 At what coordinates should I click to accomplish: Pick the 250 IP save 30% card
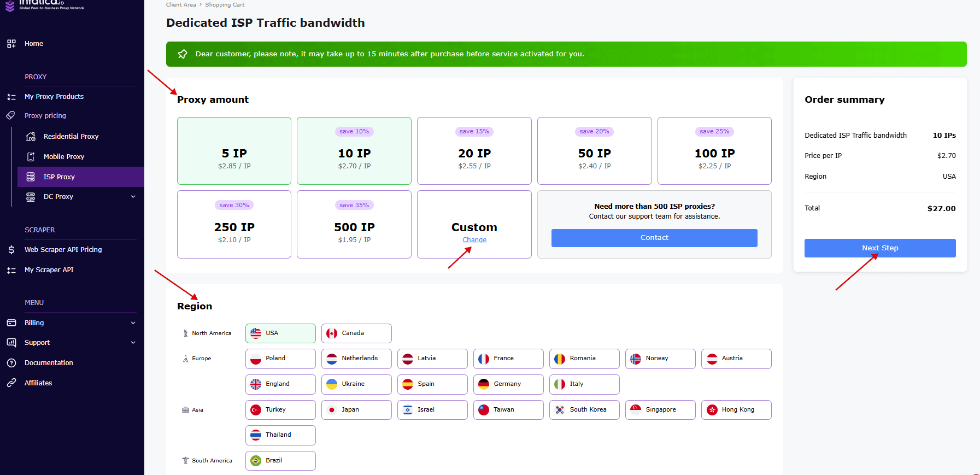pos(234,225)
